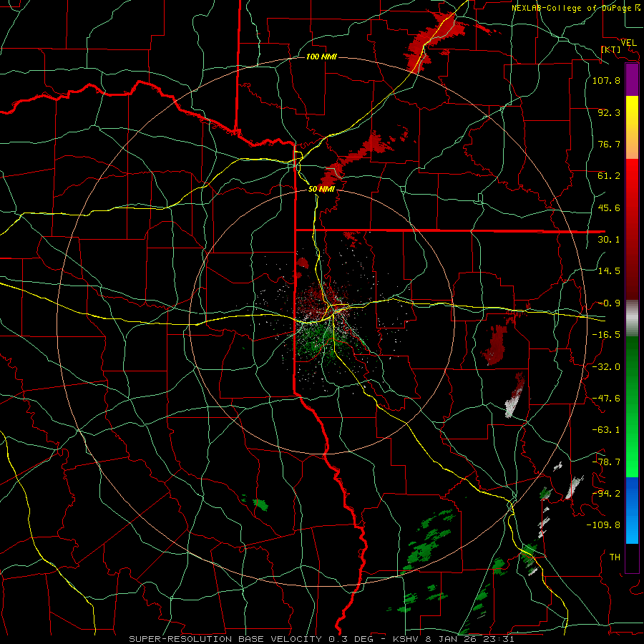Click the -32.0 legend value
The image size is (644, 644).
tap(606, 367)
